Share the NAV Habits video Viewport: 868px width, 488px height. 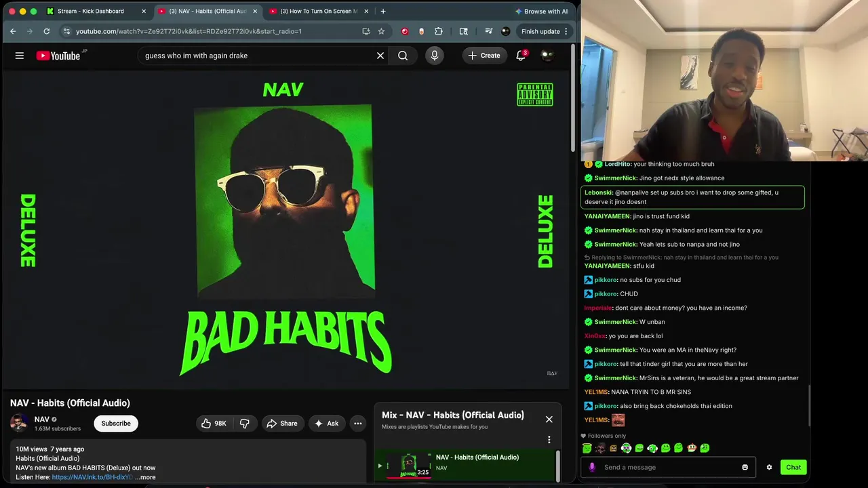(281, 424)
